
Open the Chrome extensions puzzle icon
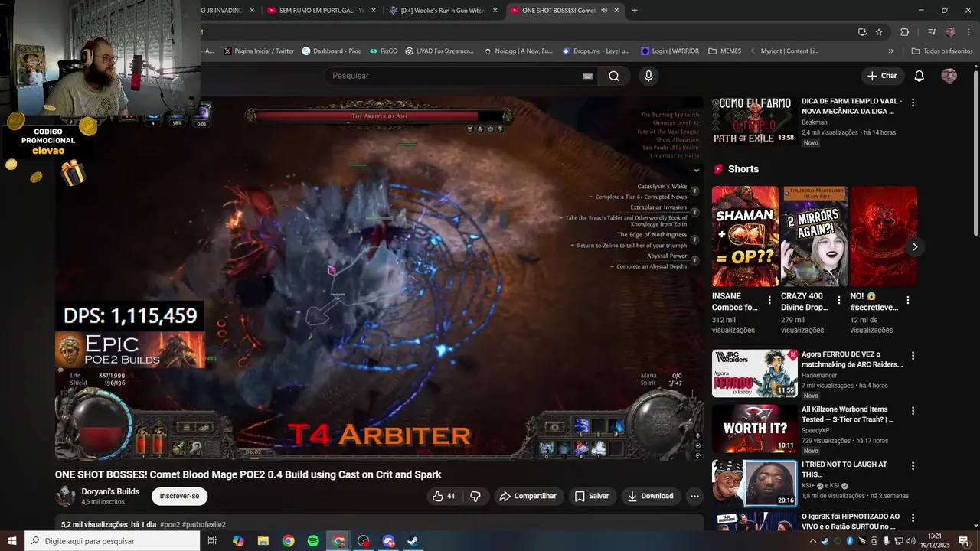pyautogui.click(x=904, y=32)
